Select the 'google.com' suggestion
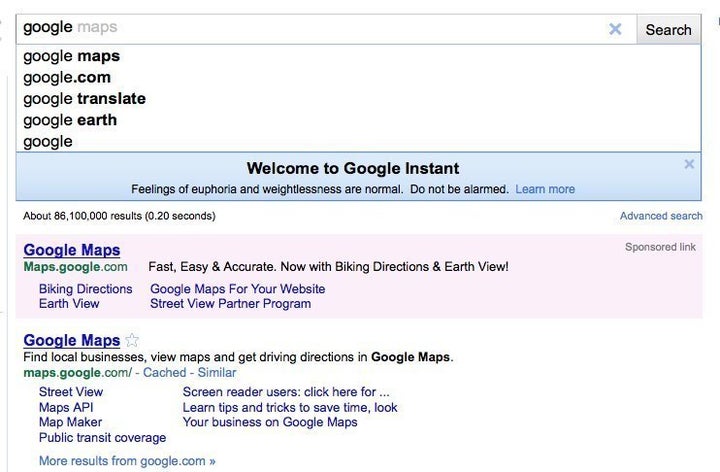720x472 pixels. (x=358, y=77)
